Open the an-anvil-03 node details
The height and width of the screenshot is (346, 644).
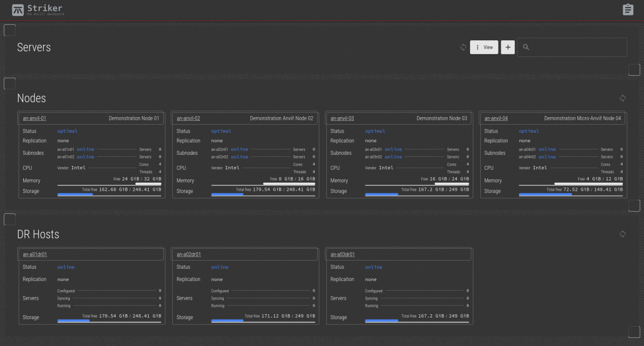tap(342, 118)
